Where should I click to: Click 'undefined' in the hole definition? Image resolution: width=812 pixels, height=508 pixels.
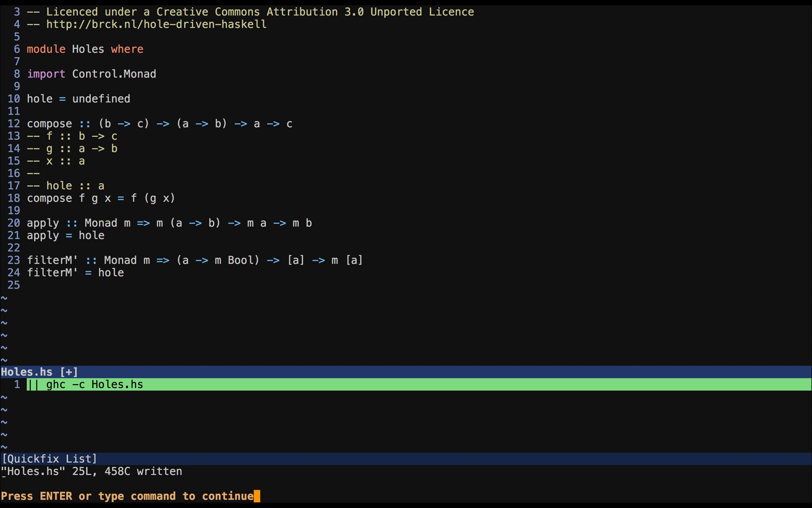[101, 99]
